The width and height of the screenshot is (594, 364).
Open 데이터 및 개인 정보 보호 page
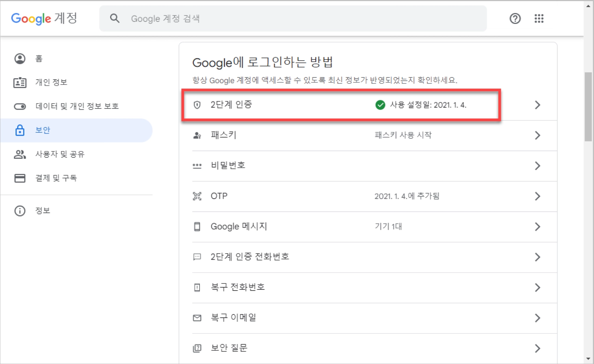click(x=76, y=106)
